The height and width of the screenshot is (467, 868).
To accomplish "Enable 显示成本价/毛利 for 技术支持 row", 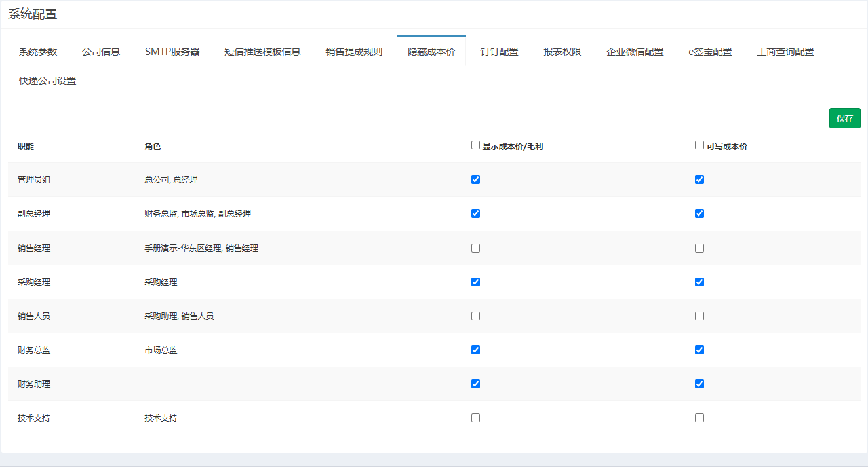I will (x=475, y=418).
